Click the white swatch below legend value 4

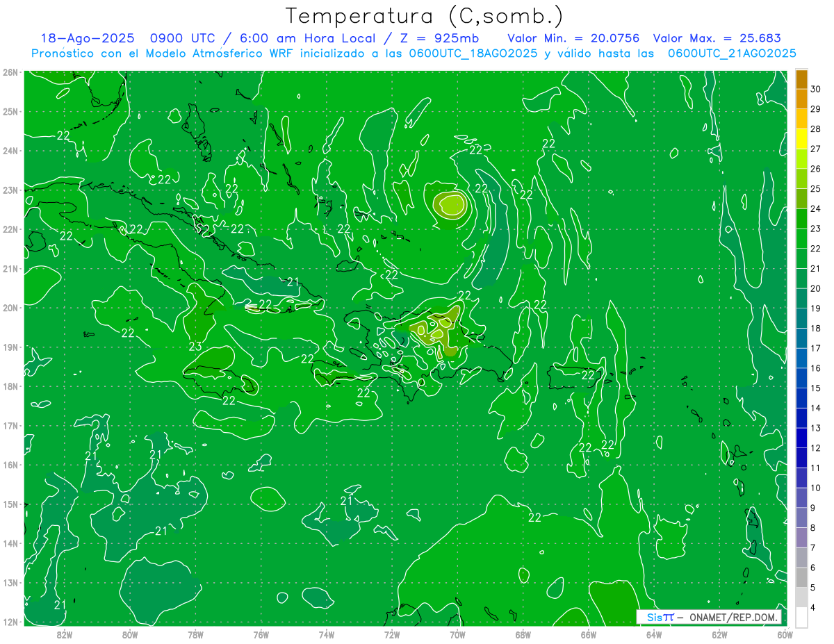801,617
